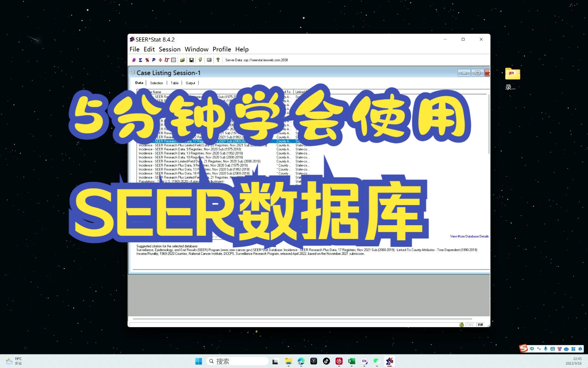
Task: Open the weather widget showing 19°C
Action: pyautogui.click(x=14, y=361)
